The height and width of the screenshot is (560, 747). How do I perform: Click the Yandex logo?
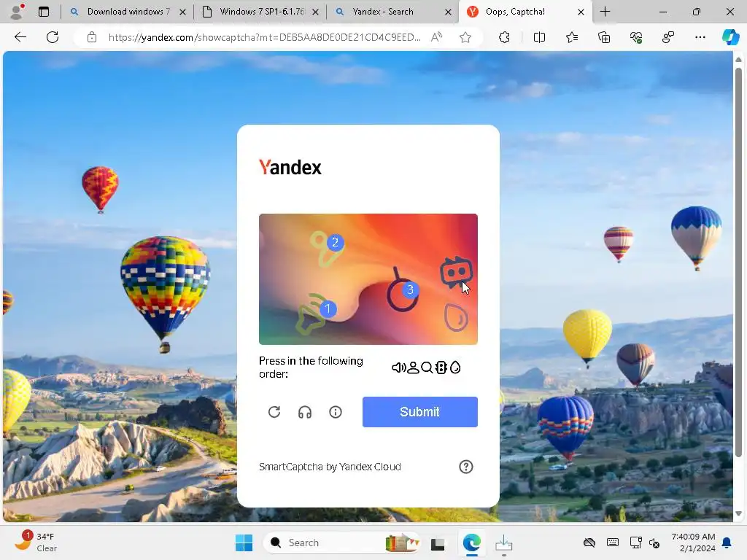click(x=290, y=167)
